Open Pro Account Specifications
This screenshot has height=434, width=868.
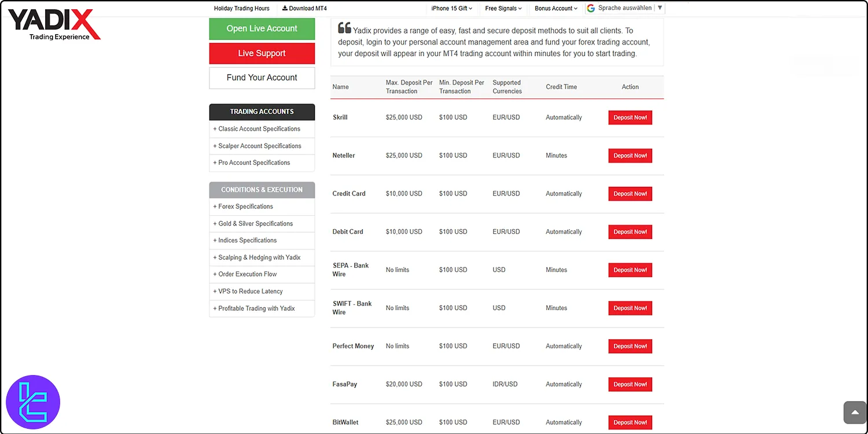[x=262, y=163]
